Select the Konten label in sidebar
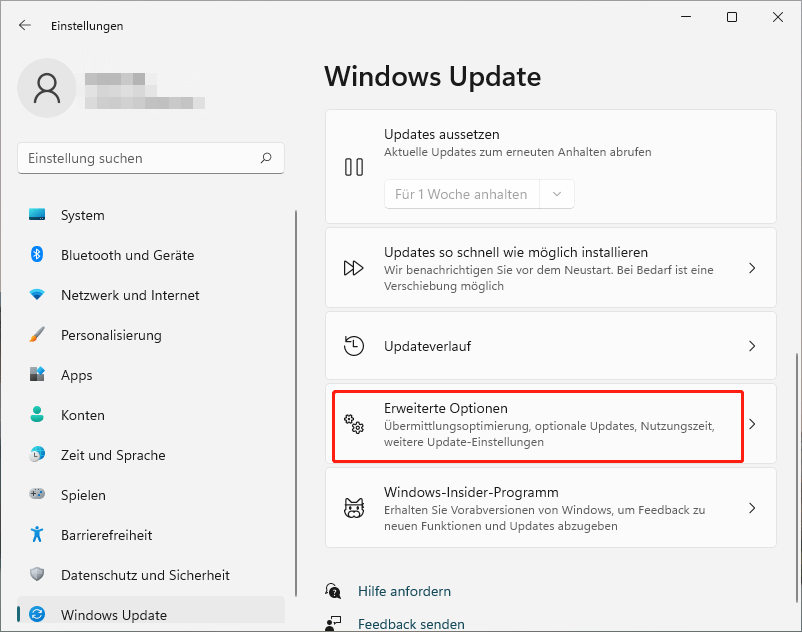802x632 pixels. pyautogui.click(x=83, y=415)
